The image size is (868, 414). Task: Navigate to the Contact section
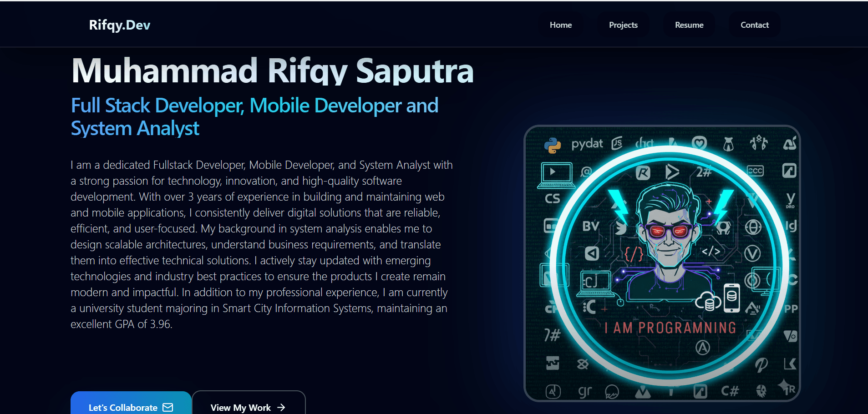click(x=754, y=25)
